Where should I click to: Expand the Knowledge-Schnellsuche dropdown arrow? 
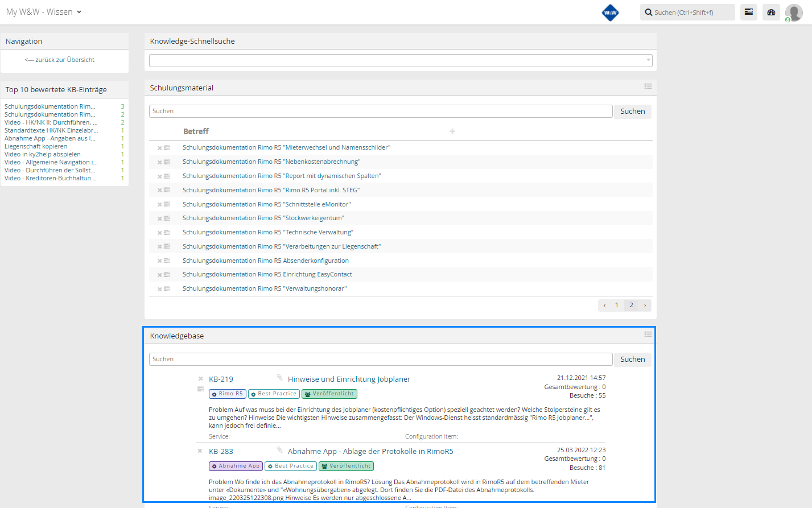(648, 60)
